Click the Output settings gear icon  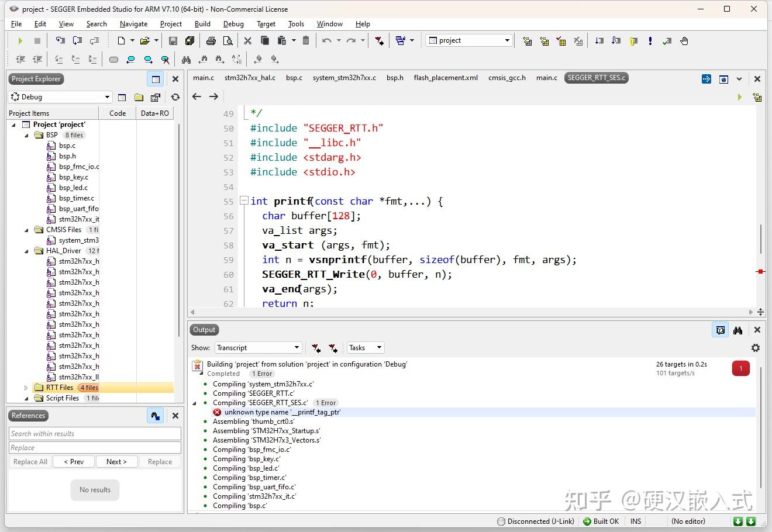point(755,348)
